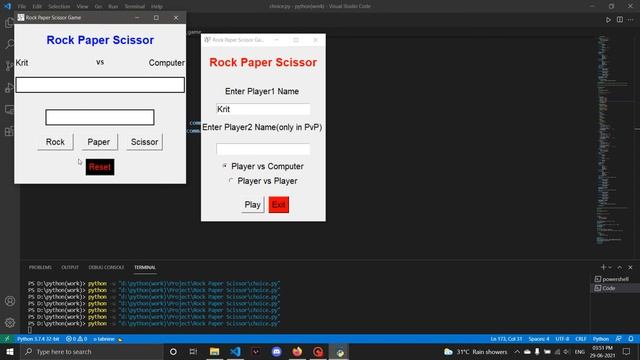Create a new terminal with the plus icon

(x=603, y=267)
